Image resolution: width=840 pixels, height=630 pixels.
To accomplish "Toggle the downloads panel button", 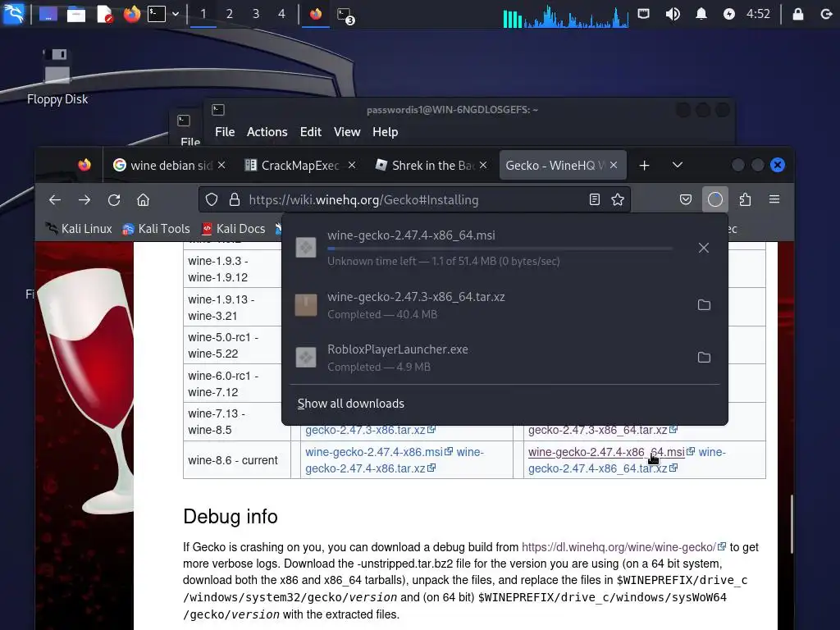I will click(x=715, y=200).
